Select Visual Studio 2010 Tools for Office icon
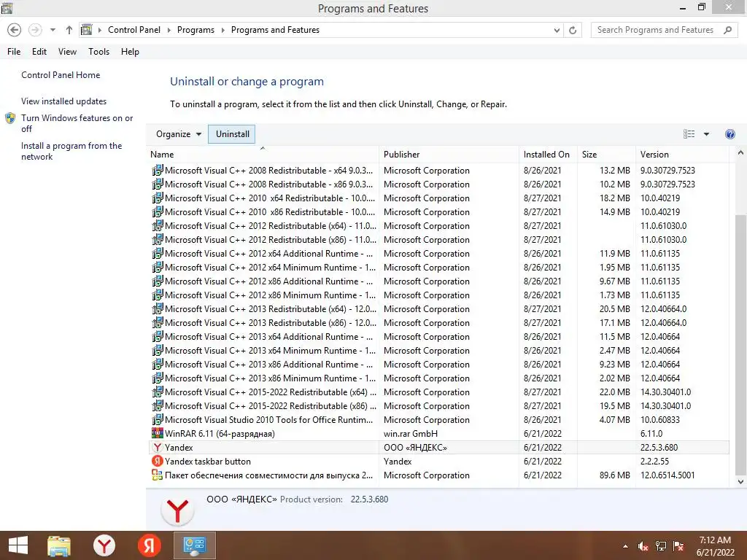 coord(158,419)
